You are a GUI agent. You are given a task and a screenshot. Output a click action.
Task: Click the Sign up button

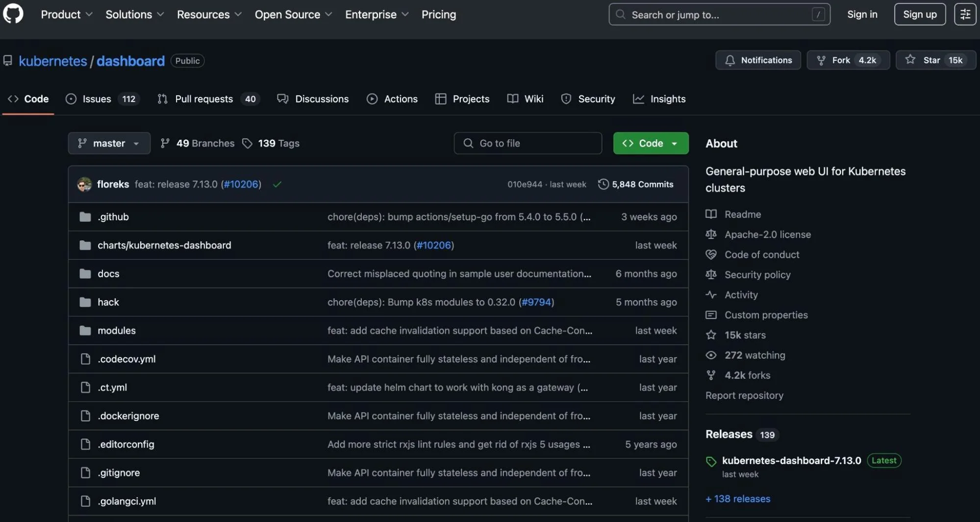[x=920, y=14]
